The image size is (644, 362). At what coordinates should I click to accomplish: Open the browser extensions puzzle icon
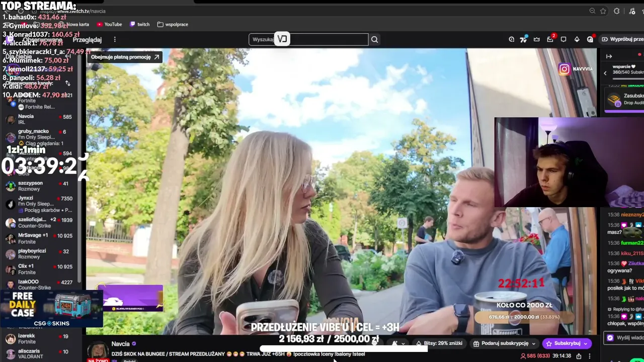coord(617,11)
